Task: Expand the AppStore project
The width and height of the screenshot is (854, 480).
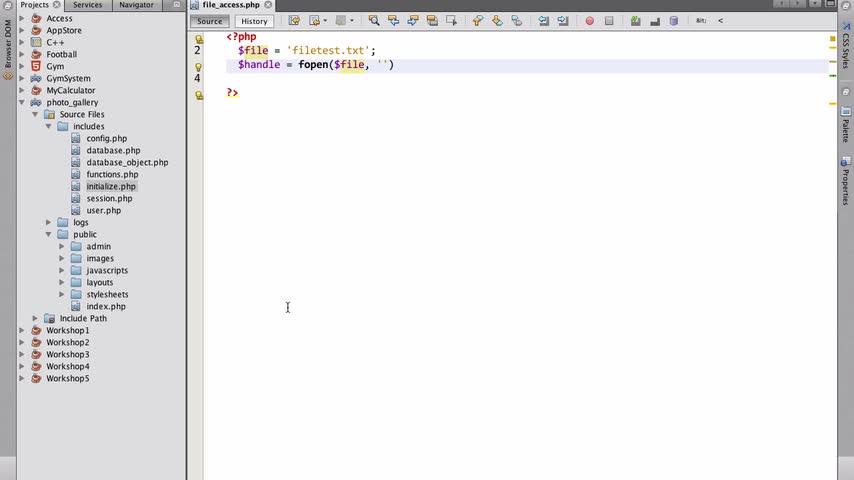Action: pyautogui.click(x=22, y=30)
